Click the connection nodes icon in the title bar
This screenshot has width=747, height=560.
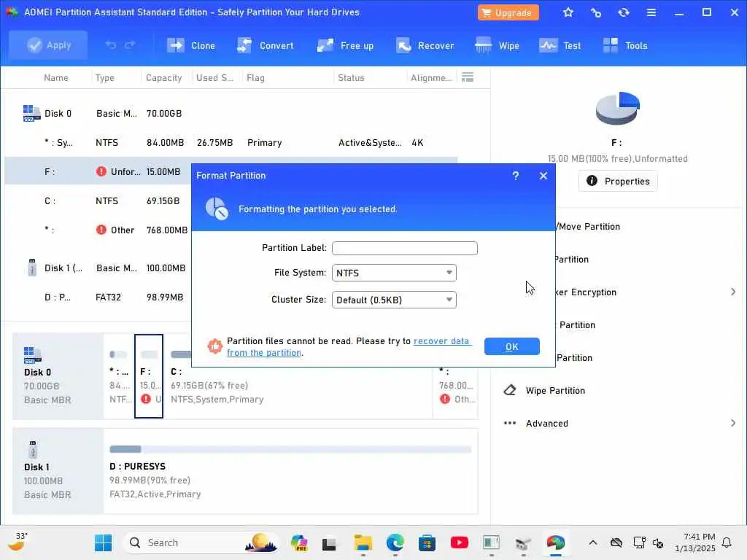[595, 12]
